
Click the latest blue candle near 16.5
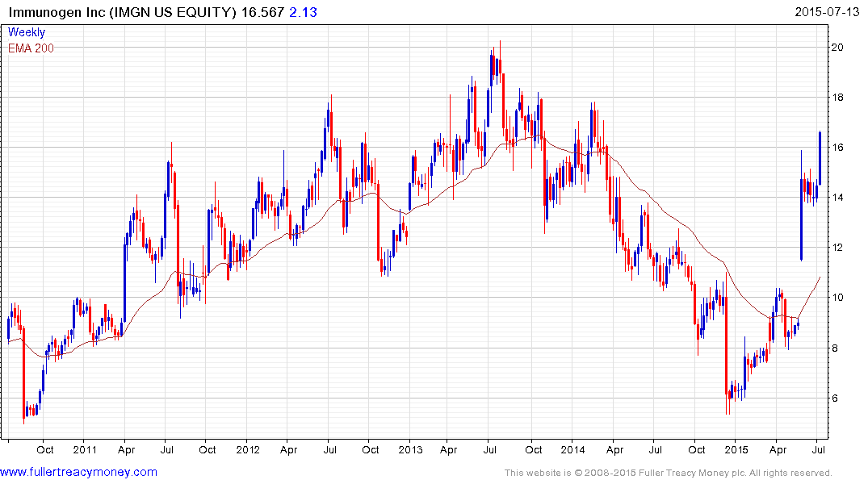[820, 157]
